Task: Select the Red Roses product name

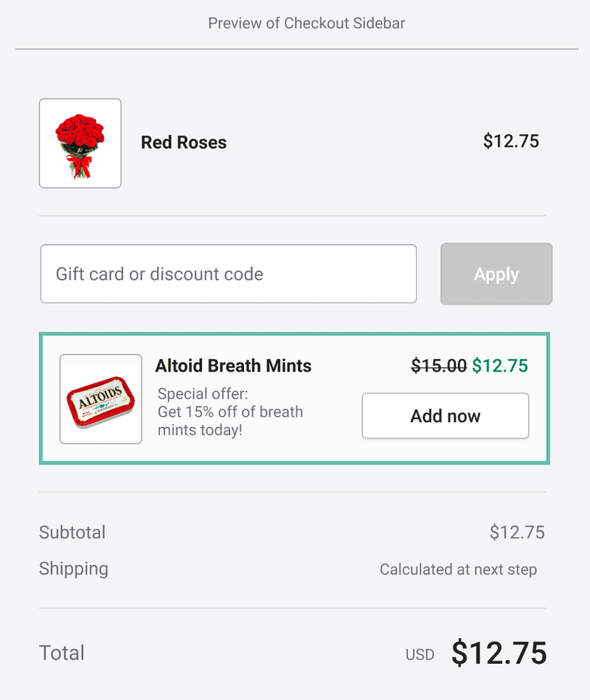Action: (184, 142)
